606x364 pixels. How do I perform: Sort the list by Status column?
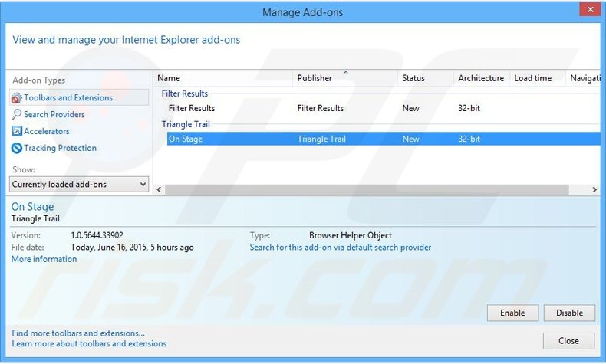point(413,78)
